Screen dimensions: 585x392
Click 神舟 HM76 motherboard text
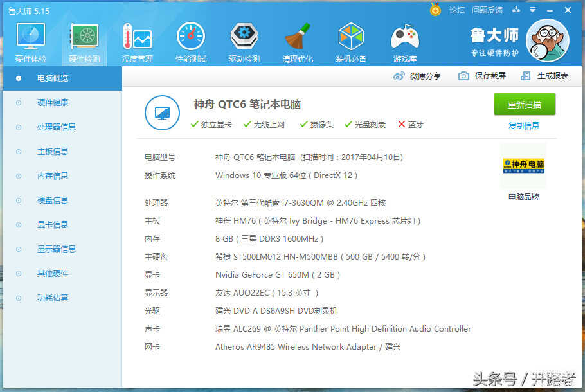tap(318, 221)
